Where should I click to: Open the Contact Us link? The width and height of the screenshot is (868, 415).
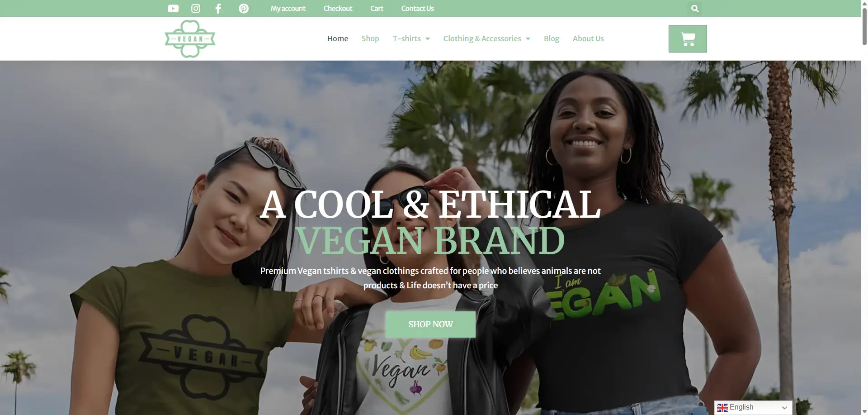pyautogui.click(x=418, y=9)
